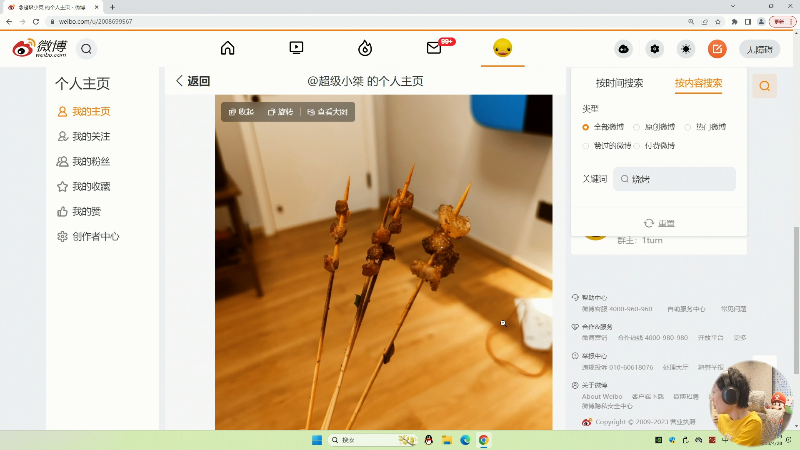Open 常见问题 footer link

click(734, 309)
